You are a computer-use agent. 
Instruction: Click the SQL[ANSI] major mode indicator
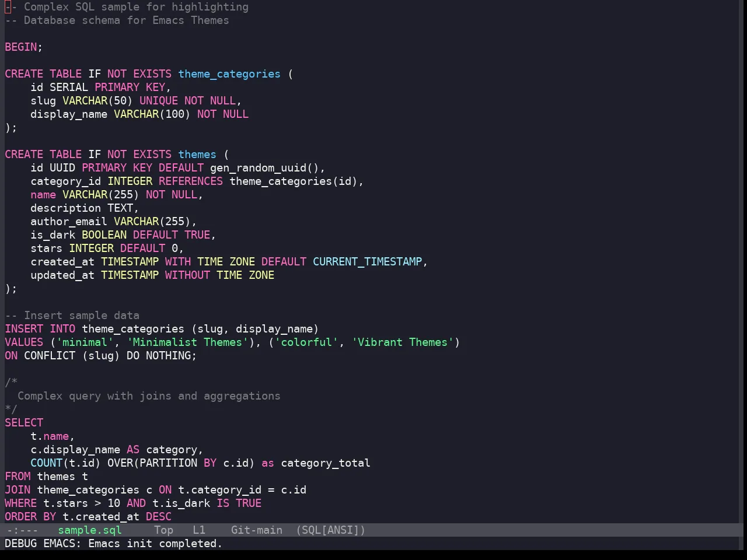pos(330,530)
